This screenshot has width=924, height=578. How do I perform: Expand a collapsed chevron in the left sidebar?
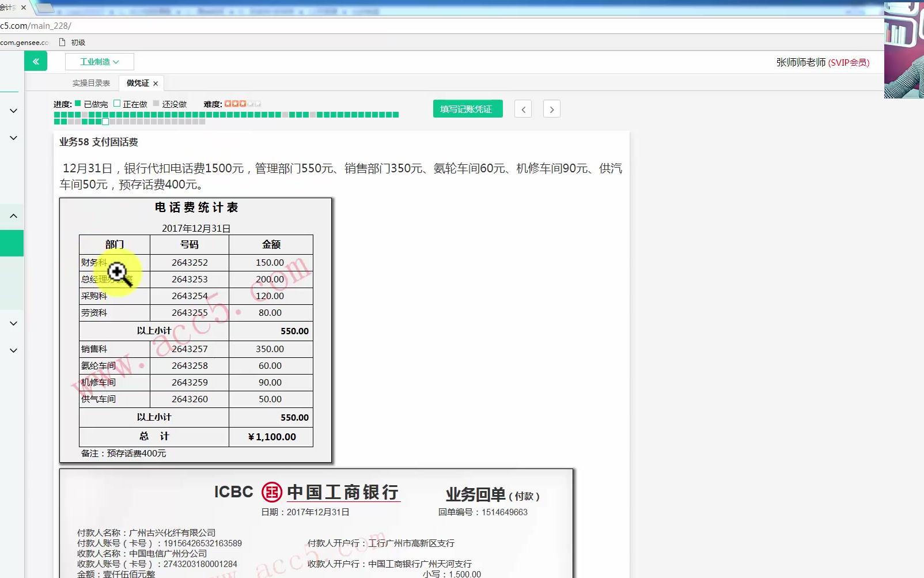(13, 111)
